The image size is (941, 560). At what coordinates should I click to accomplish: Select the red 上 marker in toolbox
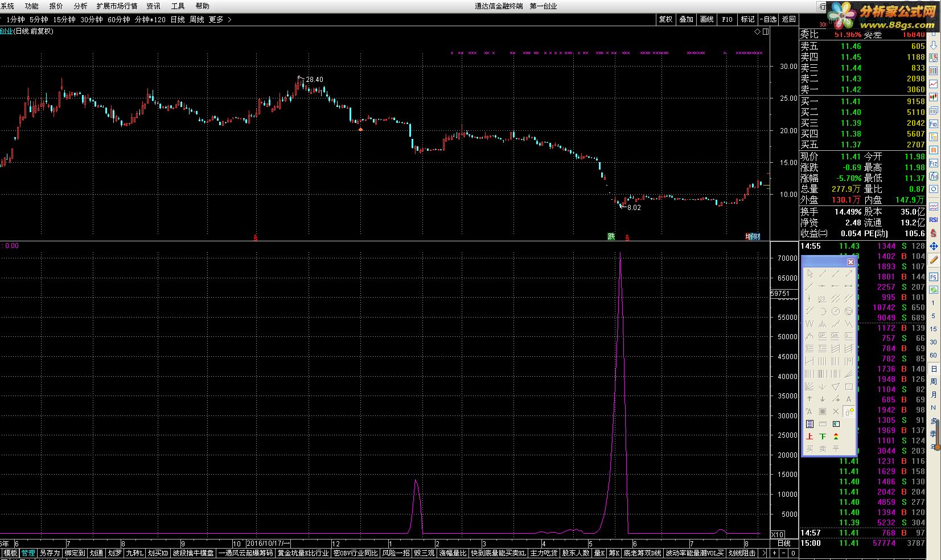810,437
